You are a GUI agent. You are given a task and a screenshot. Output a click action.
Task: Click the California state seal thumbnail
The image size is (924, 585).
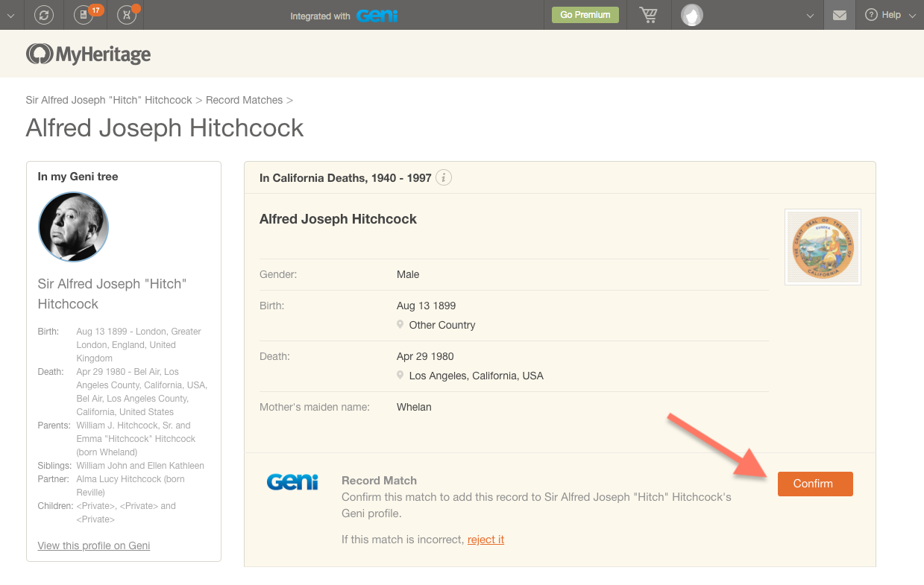pos(823,247)
